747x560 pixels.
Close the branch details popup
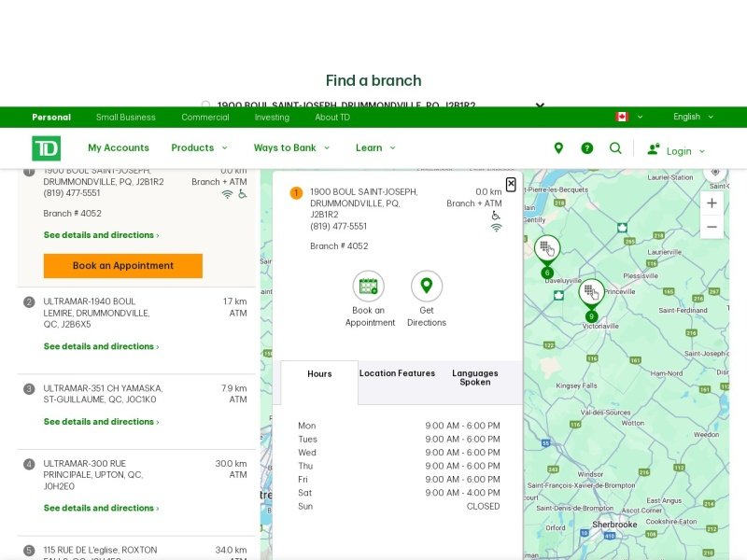511,184
